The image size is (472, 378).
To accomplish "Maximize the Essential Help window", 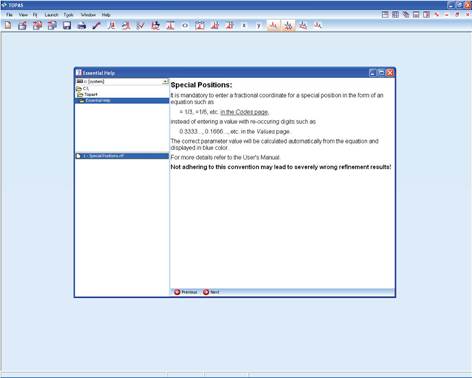I will (381, 73).
